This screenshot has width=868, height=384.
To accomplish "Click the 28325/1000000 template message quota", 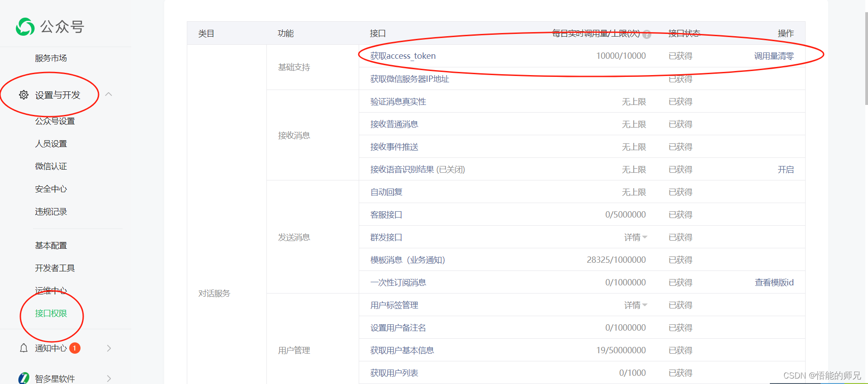I will 616,260.
